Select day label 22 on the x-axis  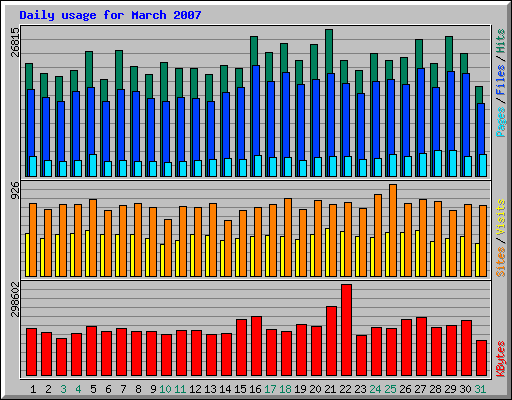pos(345,389)
